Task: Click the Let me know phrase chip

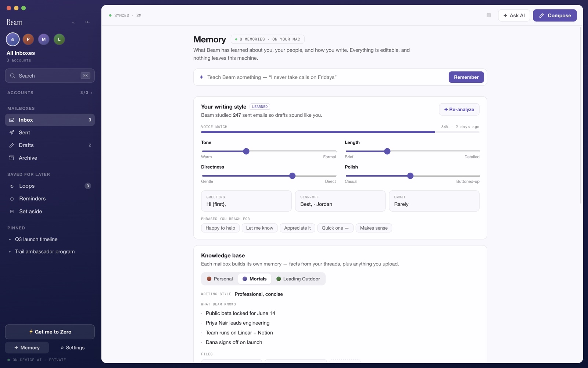Action: [x=259, y=228]
